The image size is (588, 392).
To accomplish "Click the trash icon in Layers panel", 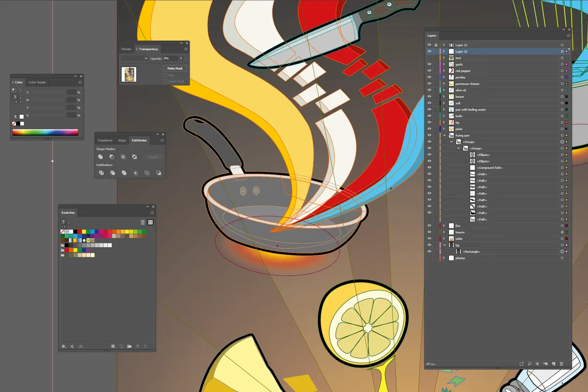I will 562,364.
